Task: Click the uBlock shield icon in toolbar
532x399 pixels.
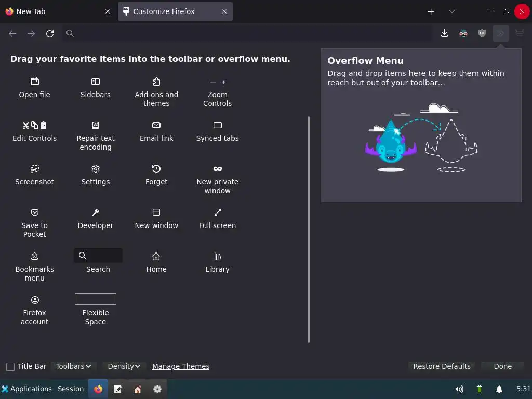Action: coord(482,33)
